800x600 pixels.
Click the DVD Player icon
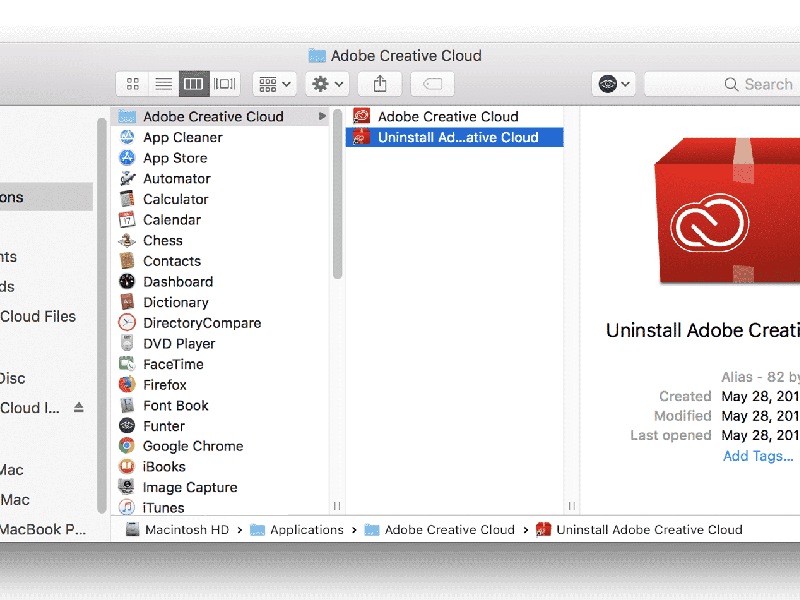(x=127, y=343)
